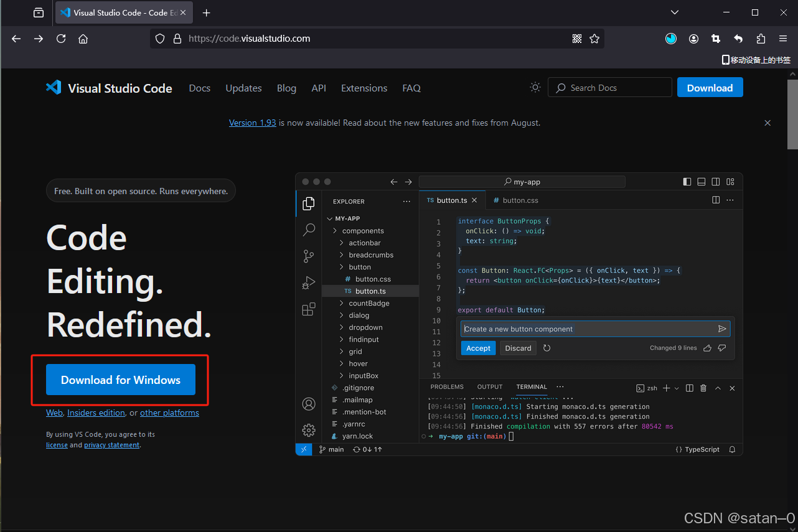Dismiss the version announcement banner
This screenshot has width=798, height=532.
(767, 123)
